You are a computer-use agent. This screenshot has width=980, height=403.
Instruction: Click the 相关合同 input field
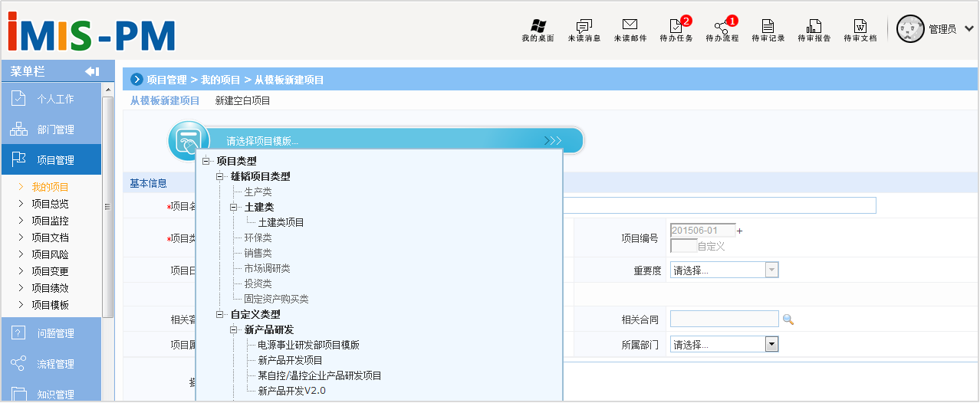[724, 319]
